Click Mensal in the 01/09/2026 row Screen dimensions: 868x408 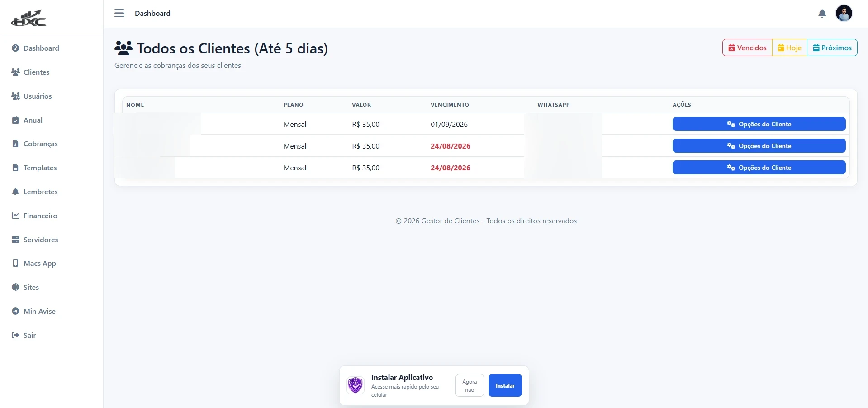[295, 124]
